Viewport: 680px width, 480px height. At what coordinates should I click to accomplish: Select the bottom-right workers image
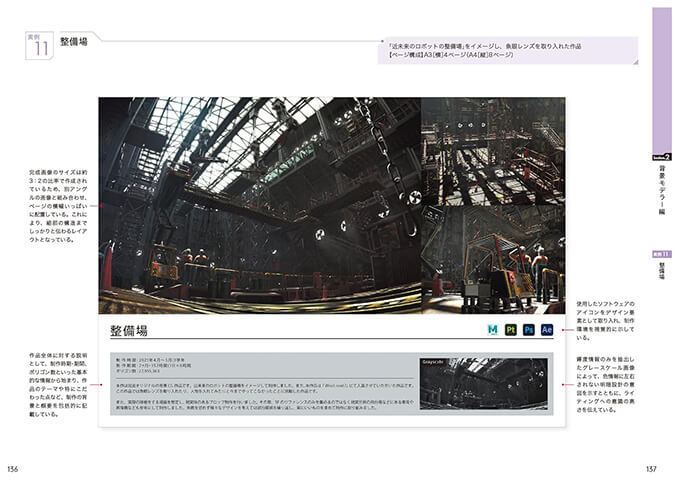[x=490, y=260]
